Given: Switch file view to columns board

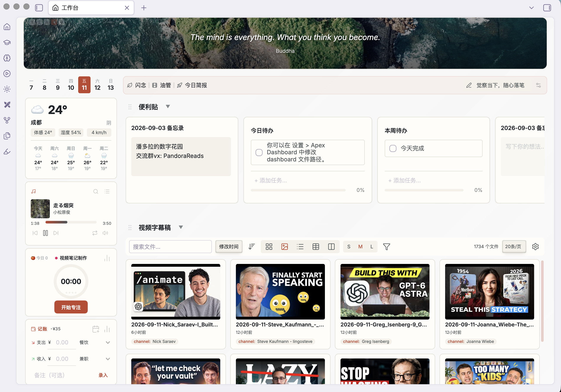Looking at the screenshot, I should pyautogui.click(x=331, y=247).
